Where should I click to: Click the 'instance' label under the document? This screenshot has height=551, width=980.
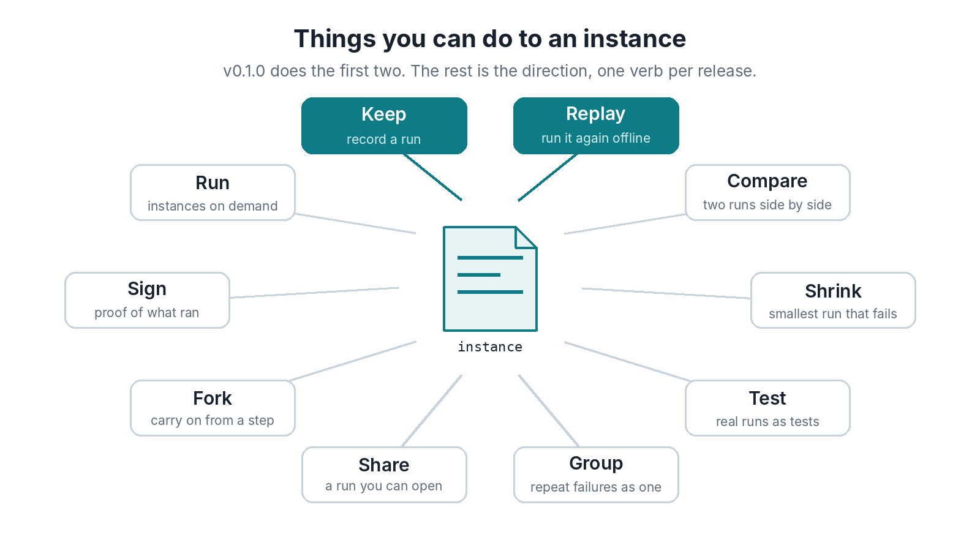point(490,347)
